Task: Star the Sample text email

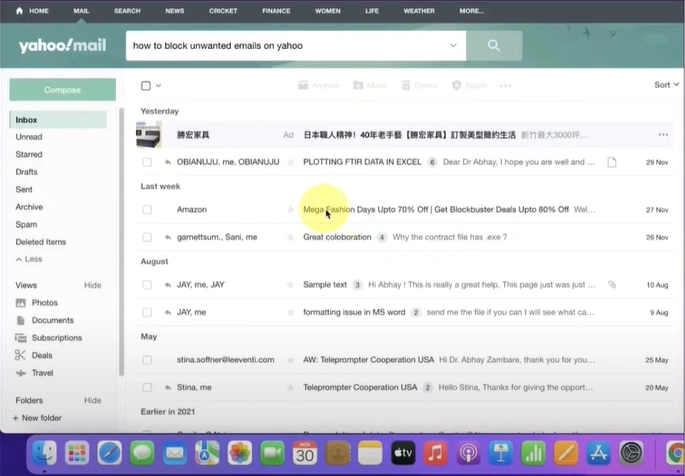Action: (291, 285)
